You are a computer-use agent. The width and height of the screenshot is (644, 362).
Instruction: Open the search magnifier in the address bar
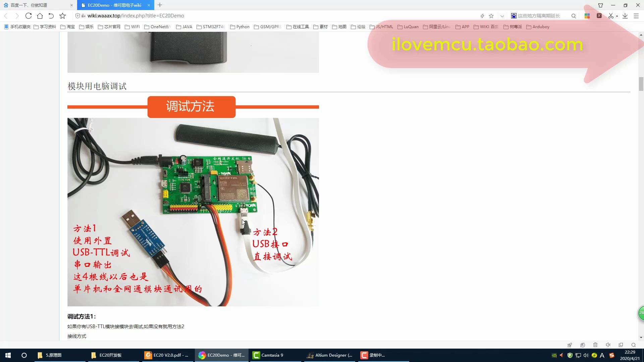(x=574, y=16)
